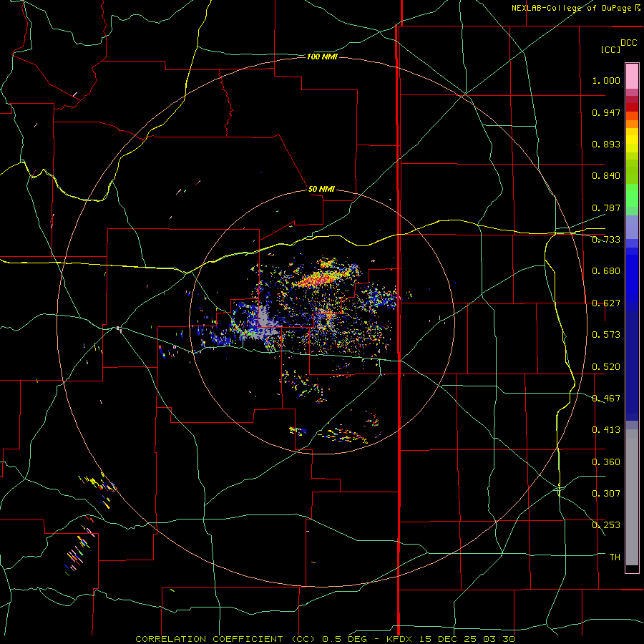Click the NEXLAB-College of DuPage credit text
The image size is (644, 644).
coord(575,8)
